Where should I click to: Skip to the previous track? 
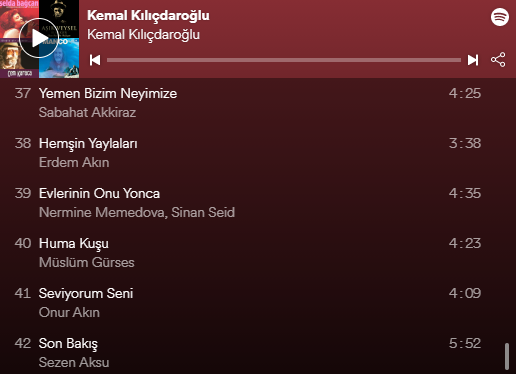click(x=95, y=60)
